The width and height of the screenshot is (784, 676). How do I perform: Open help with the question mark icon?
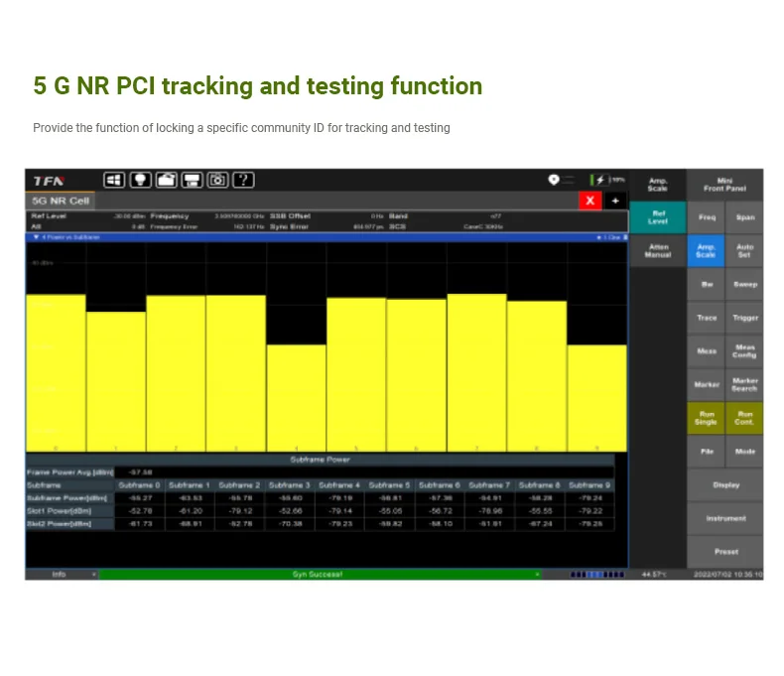(x=243, y=180)
